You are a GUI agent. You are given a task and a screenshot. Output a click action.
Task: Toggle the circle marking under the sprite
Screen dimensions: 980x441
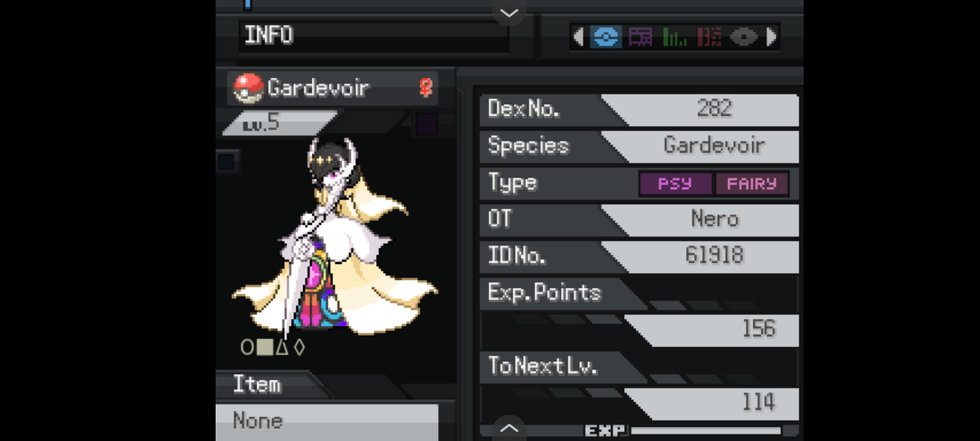tap(247, 347)
